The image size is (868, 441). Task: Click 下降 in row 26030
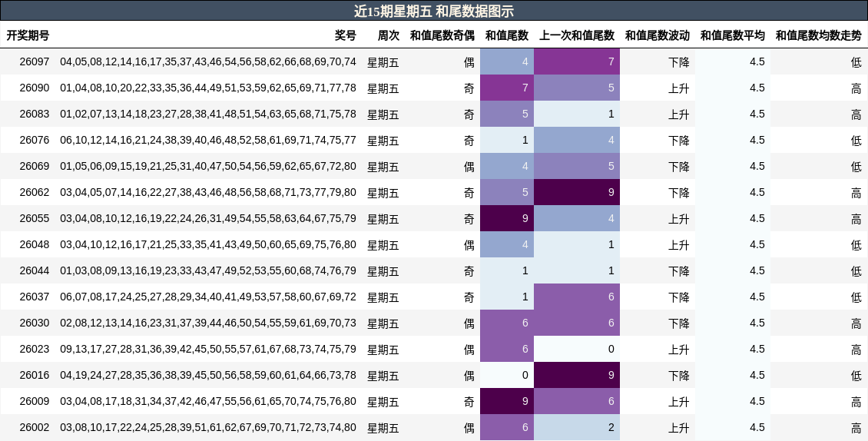(x=679, y=323)
